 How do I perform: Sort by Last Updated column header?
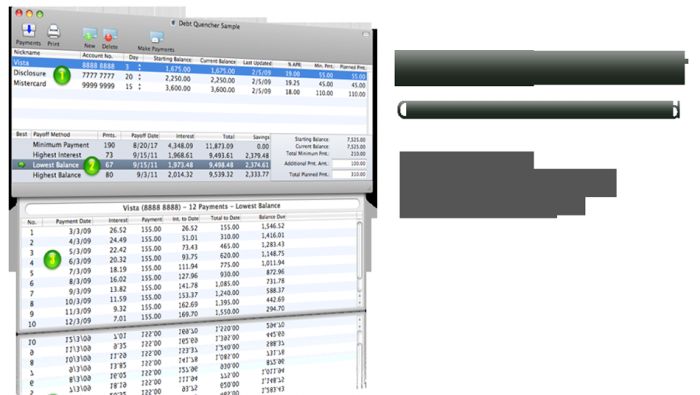pyautogui.click(x=257, y=63)
